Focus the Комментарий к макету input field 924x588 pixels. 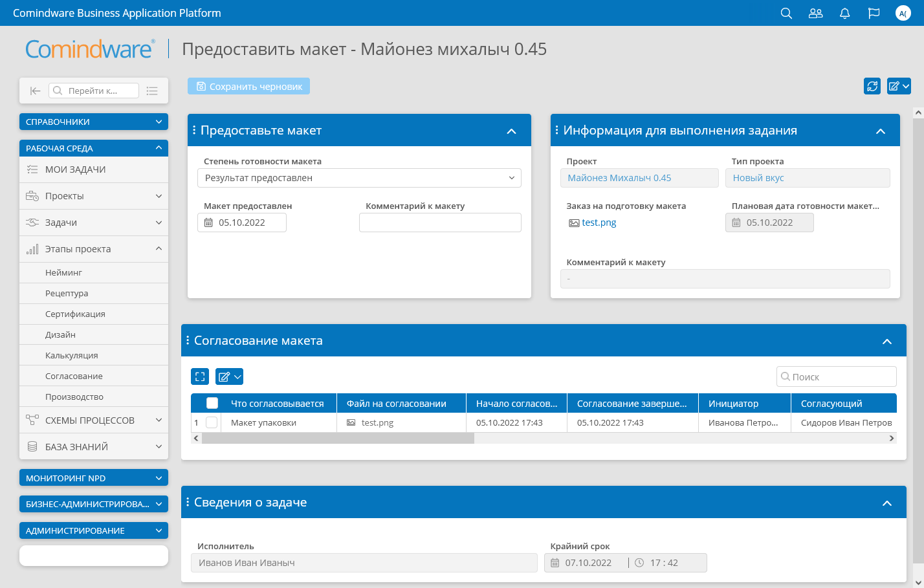coord(440,223)
